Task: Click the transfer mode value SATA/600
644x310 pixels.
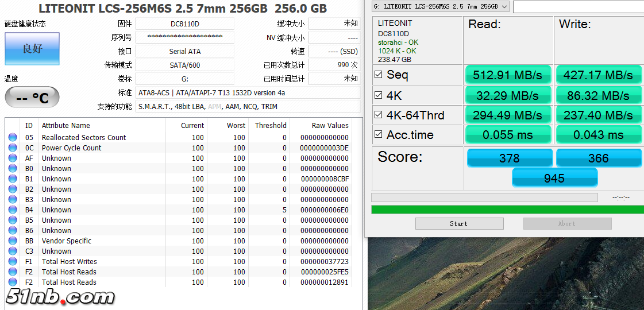Action: click(185, 65)
